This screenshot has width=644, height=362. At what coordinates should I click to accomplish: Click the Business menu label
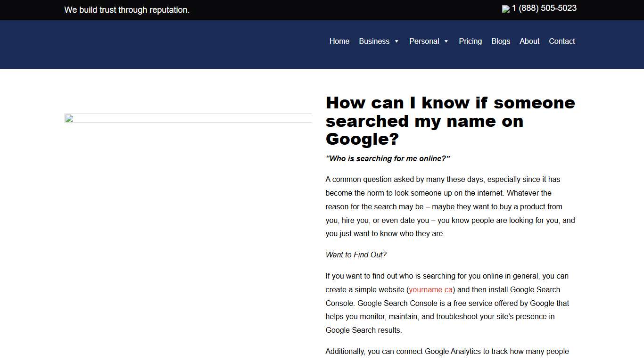coord(374,41)
